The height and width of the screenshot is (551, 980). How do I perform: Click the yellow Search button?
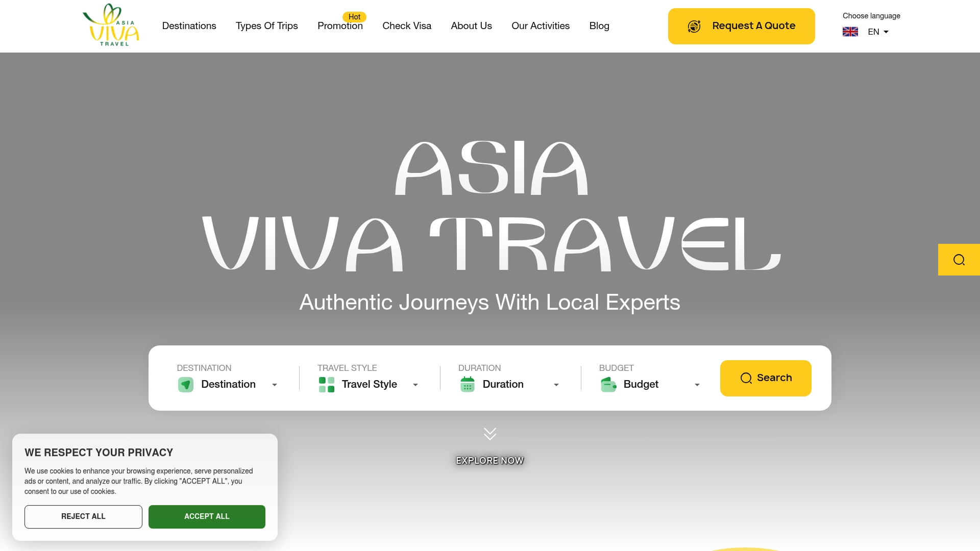[766, 378]
